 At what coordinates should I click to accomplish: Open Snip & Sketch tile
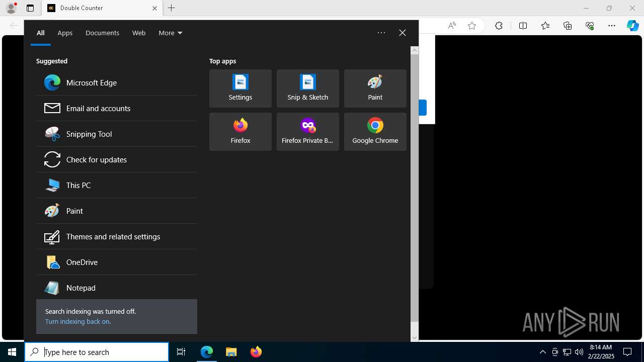point(308,88)
